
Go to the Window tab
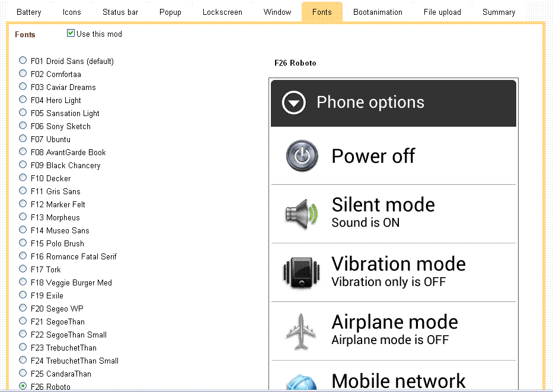tap(277, 12)
